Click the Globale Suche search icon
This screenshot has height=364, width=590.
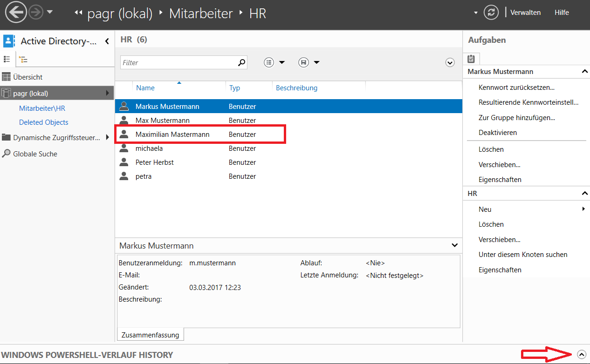pyautogui.click(x=7, y=154)
